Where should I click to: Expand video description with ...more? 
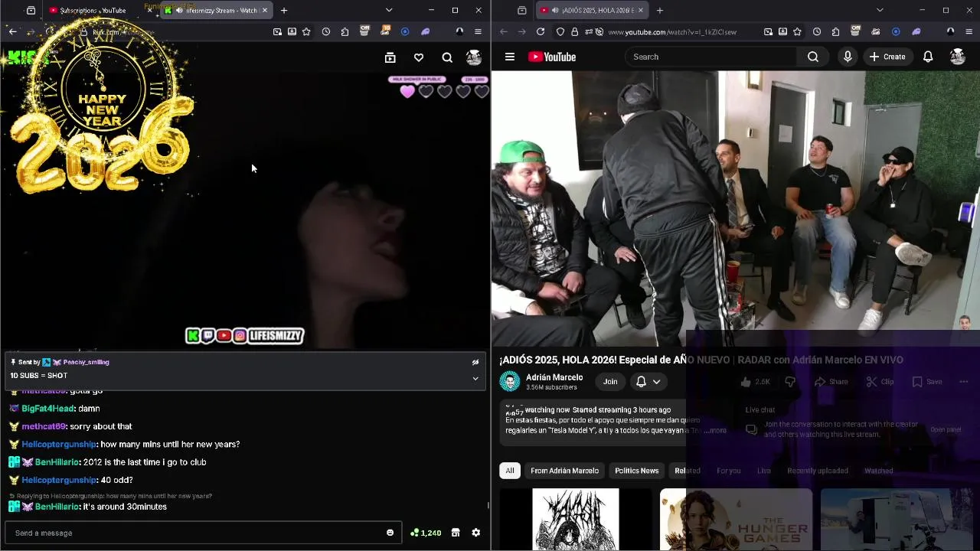(x=714, y=430)
